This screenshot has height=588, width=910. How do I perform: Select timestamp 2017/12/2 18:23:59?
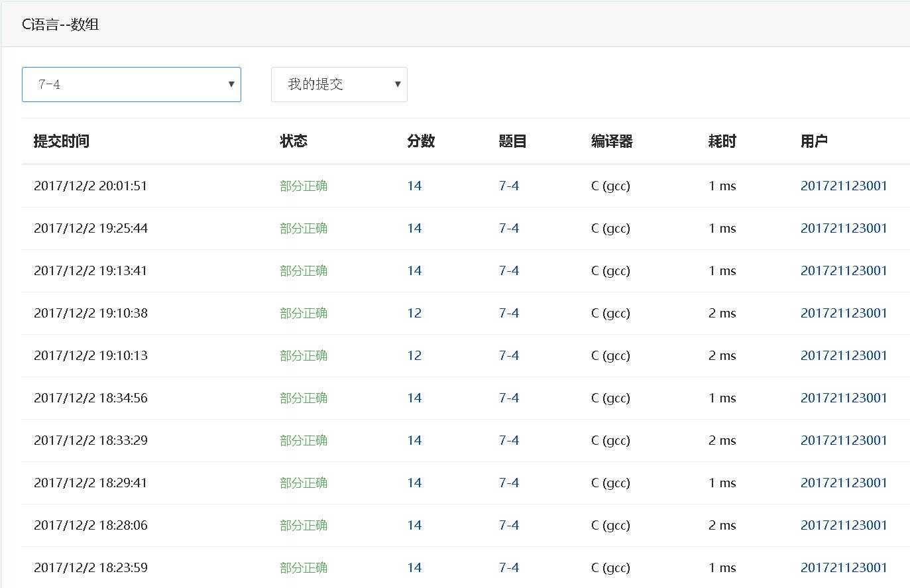tap(91, 567)
